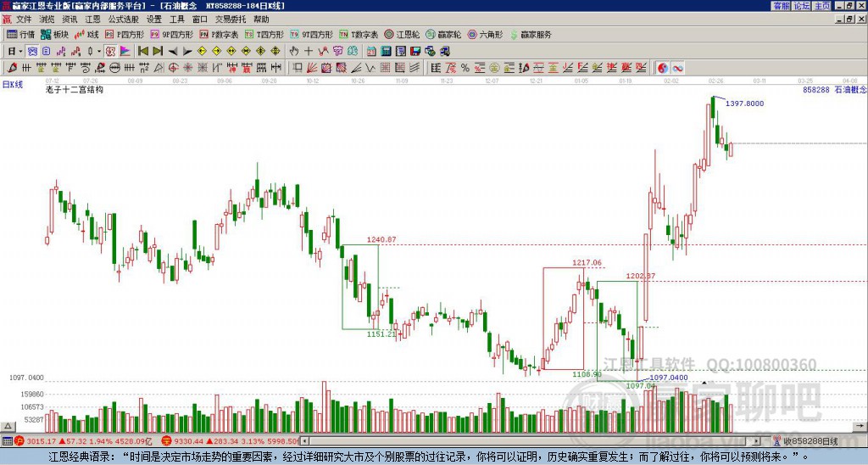Click the 论坛 forum button
This screenshot has width=868, height=465.
pyautogui.click(x=802, y=6)
